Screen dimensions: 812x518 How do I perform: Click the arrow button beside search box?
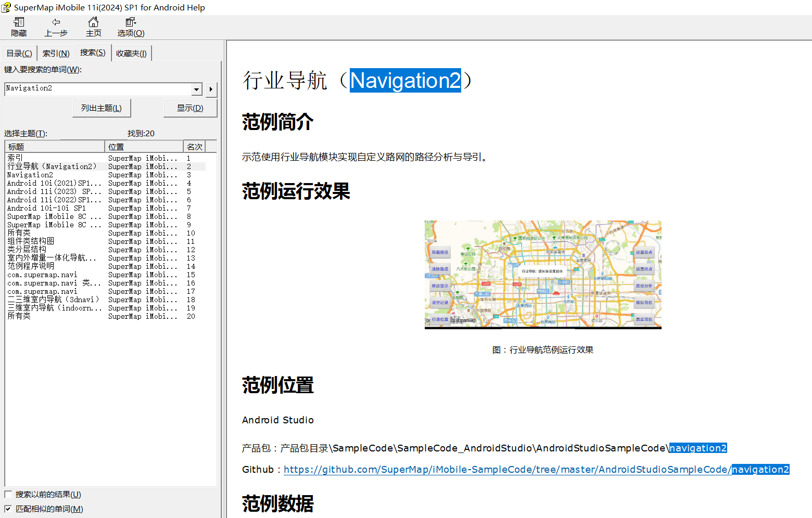click(211, 89)
